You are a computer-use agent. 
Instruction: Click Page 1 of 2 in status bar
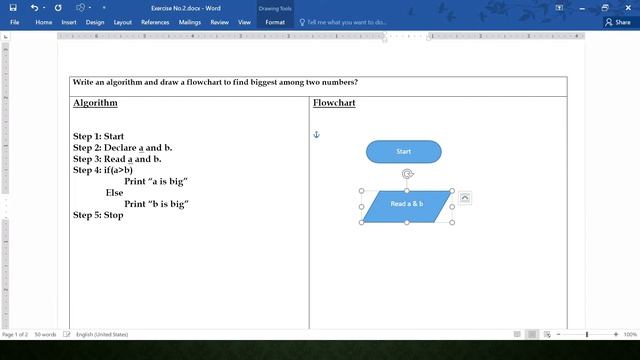[15, 334]
